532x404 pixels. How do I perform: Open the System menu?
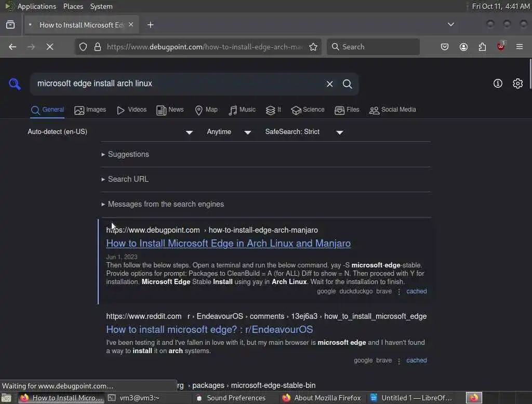click(x=101, y=6)
